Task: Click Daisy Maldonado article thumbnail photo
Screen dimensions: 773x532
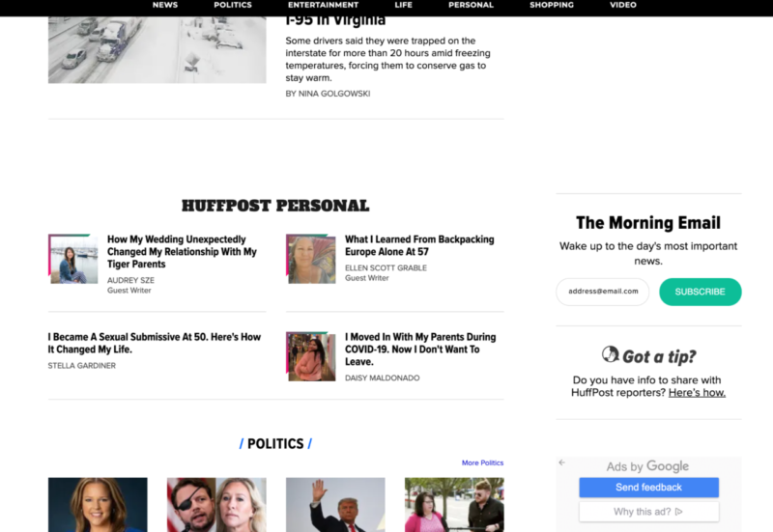Action: [311, 356]
